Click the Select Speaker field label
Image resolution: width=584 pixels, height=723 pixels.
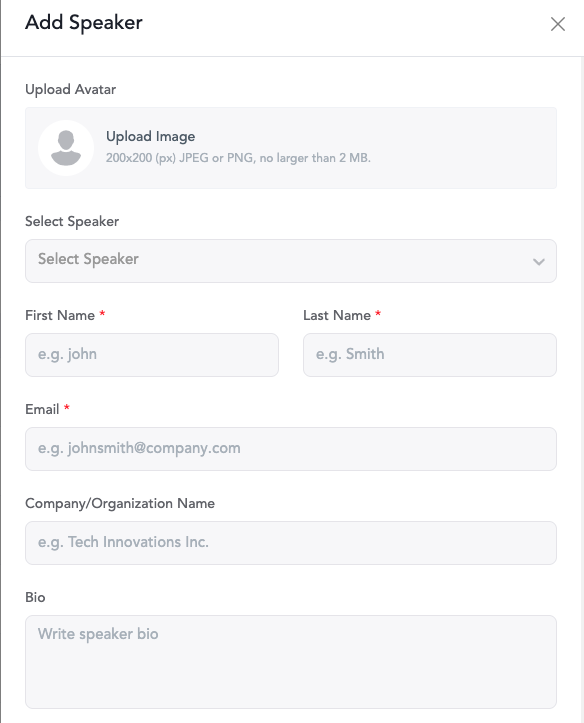(72, 221)
